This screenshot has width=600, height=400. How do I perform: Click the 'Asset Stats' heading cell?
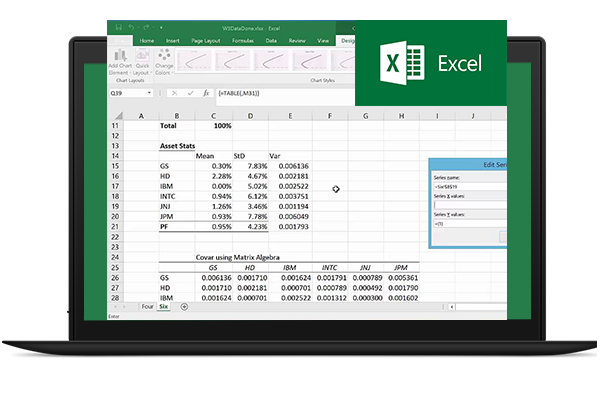(177, 146)
